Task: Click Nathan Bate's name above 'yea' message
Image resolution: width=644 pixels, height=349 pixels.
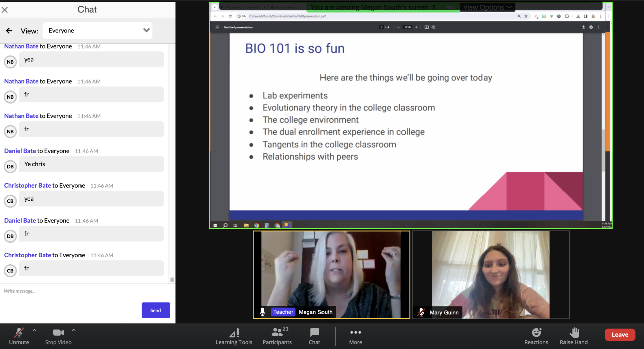Action: pyautogui.click(x=21, y=46)
